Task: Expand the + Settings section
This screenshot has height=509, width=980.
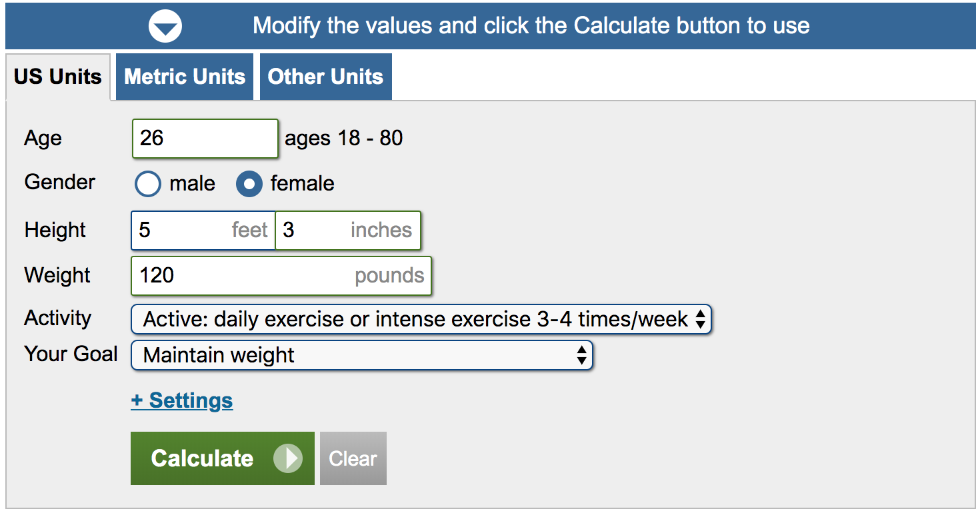Action: tap(182, 400)
